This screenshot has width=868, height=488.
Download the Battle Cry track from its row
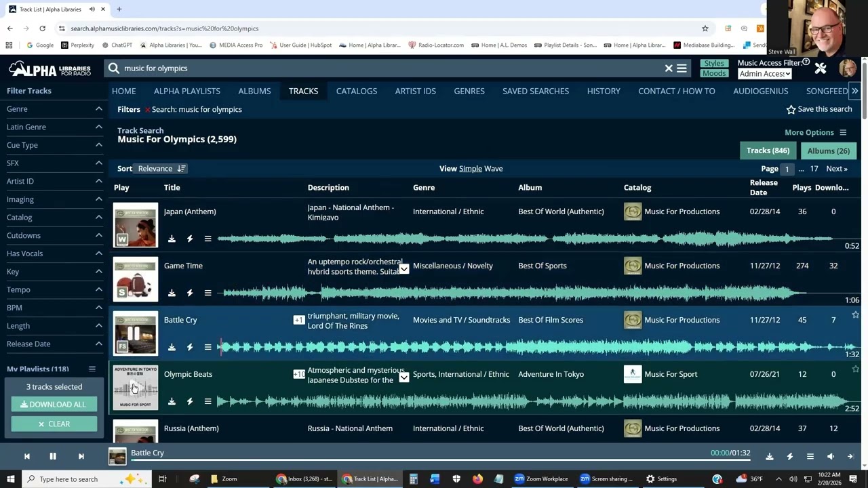[172, 347]
